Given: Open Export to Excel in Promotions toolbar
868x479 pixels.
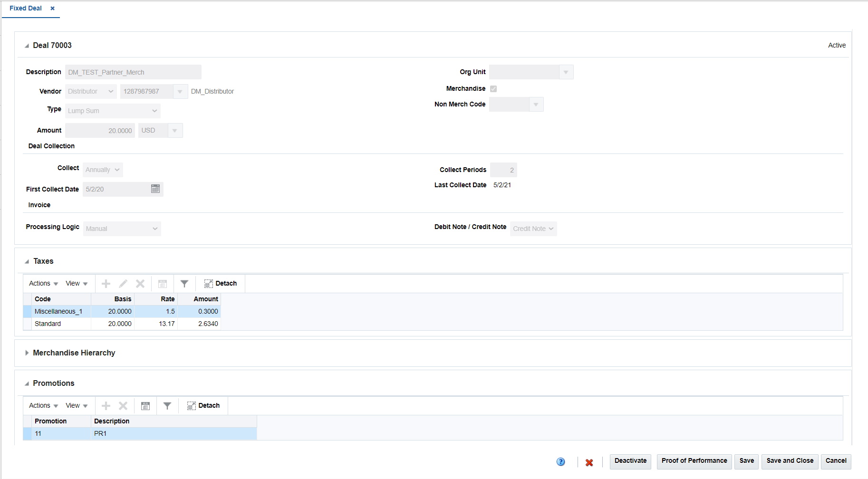Looking at the screenshot, I should click(145, 405).
